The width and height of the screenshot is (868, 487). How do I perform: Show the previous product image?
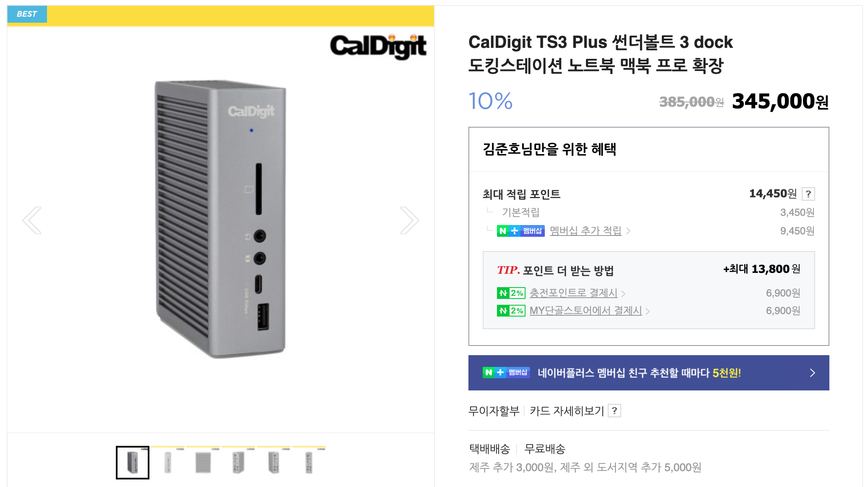click(32, 220)
